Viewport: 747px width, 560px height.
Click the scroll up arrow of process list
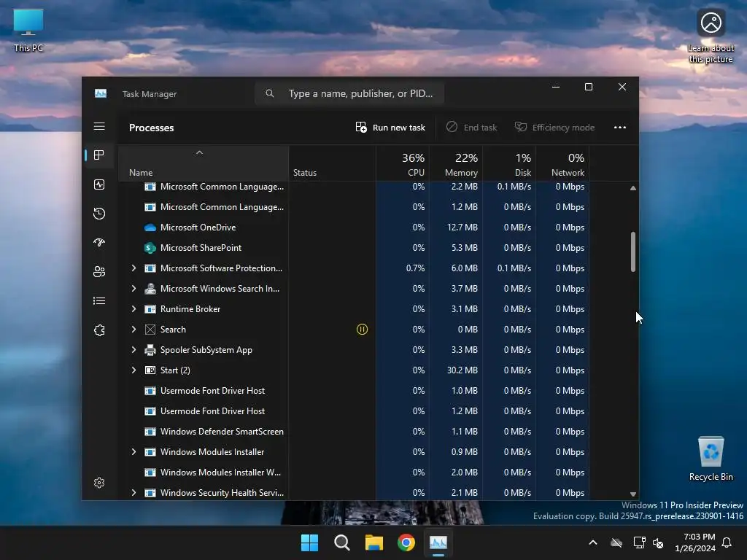(633, 188)
